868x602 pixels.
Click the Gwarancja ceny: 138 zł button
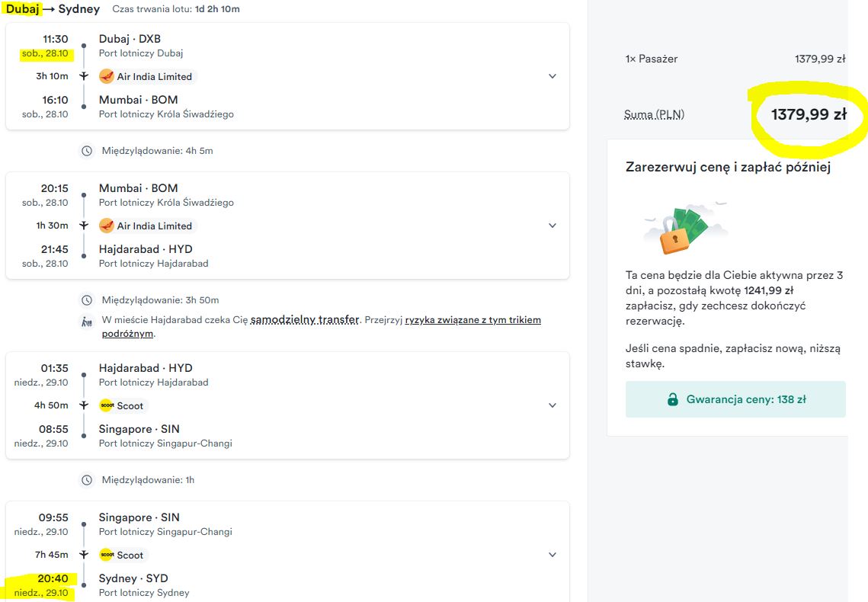[x=735, y=399]
